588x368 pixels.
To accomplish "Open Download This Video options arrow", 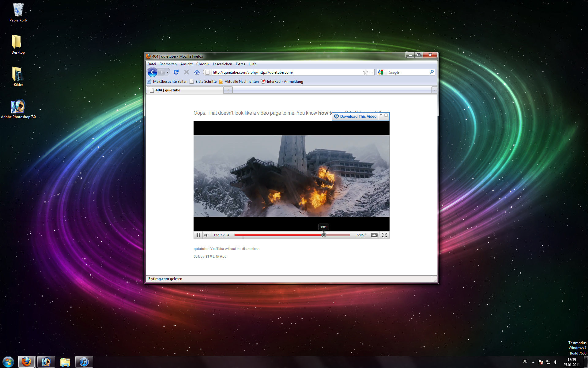I will click(x=381, y=115).
